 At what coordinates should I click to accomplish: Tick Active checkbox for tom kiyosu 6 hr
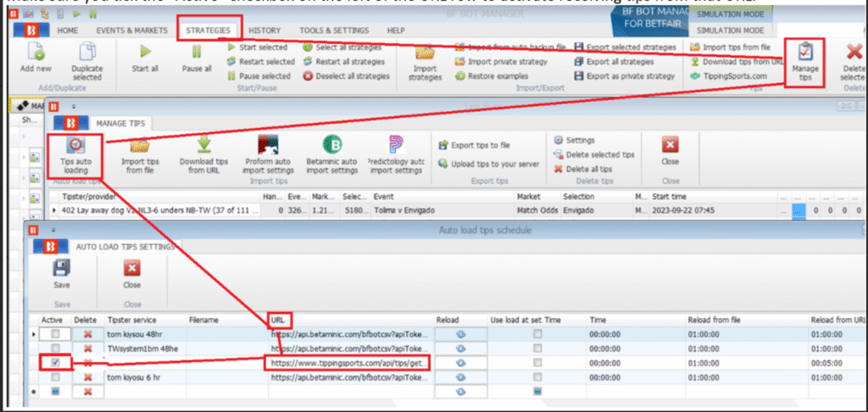[x=54, y=377]
